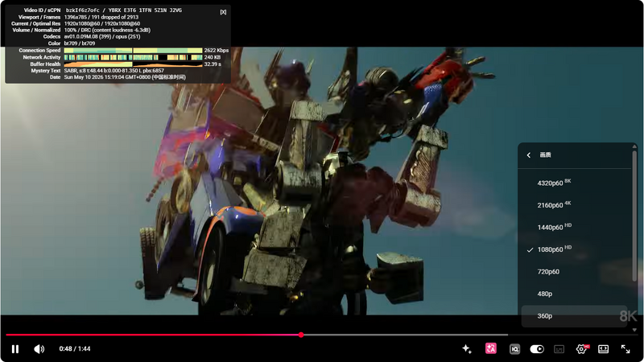The width and height of the screenshot is (644, 362).
Task: Click the IQ enhancer icon
Action: click(x=514, y=349)
